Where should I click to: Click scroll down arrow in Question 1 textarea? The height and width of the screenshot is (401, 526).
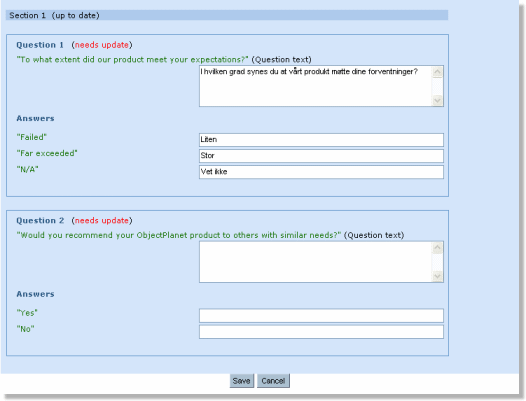(x=437, y=100)
